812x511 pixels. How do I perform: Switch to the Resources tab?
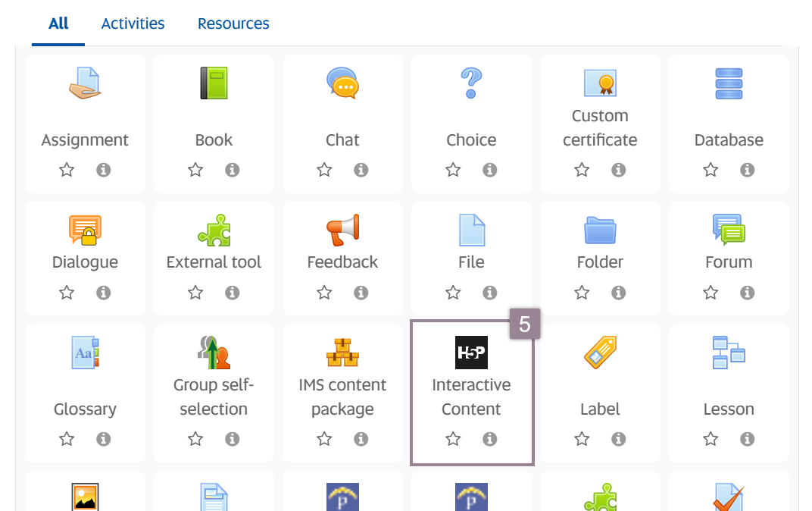tap(233, 24)
